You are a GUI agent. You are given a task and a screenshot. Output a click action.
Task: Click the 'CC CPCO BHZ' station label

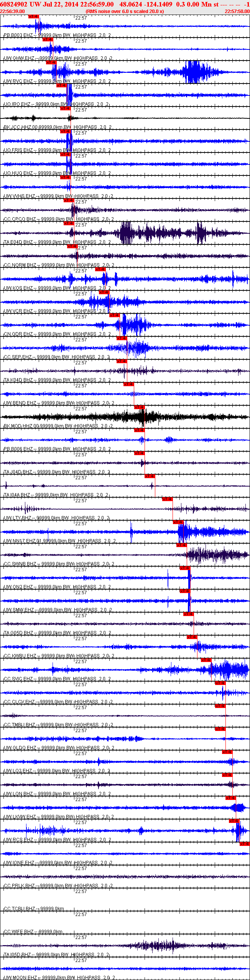[x=20, y=219]
